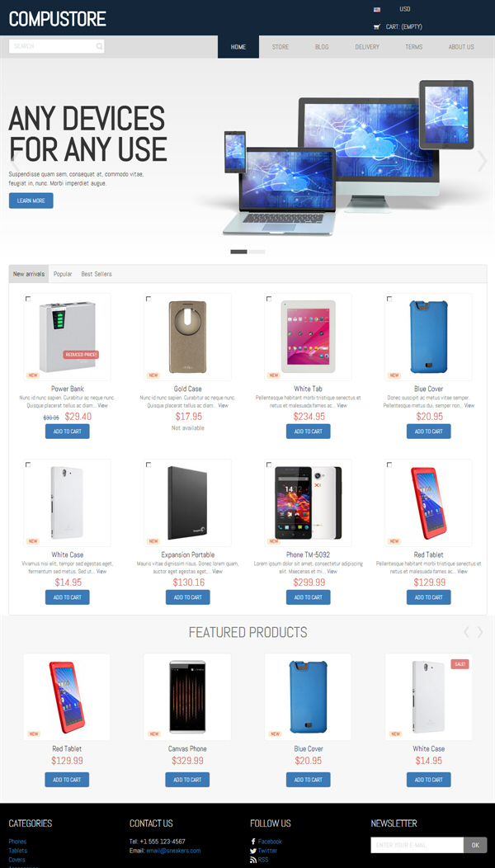Open the Store menu item
Viewport: 495px width, 868px height.
point(280,47)
